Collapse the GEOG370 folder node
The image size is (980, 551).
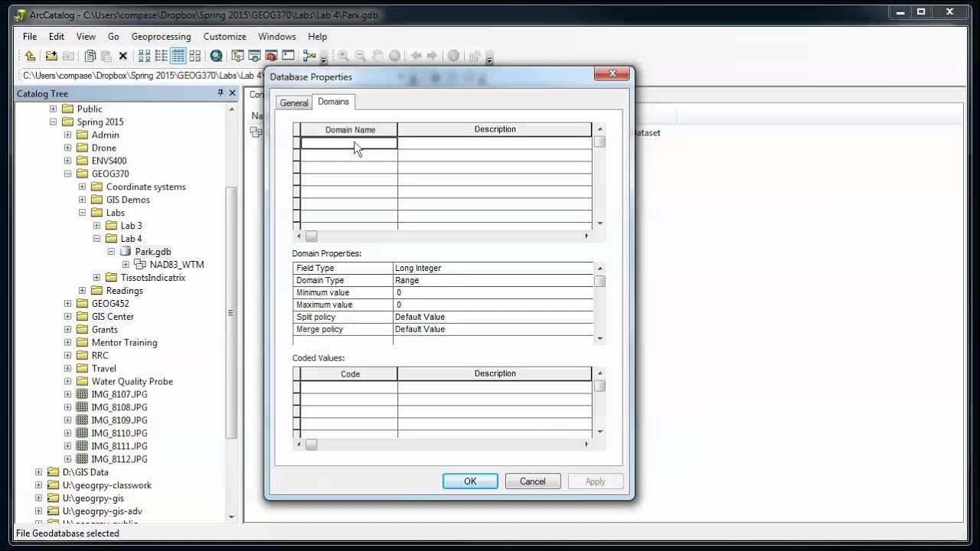[x=68, y=174]
